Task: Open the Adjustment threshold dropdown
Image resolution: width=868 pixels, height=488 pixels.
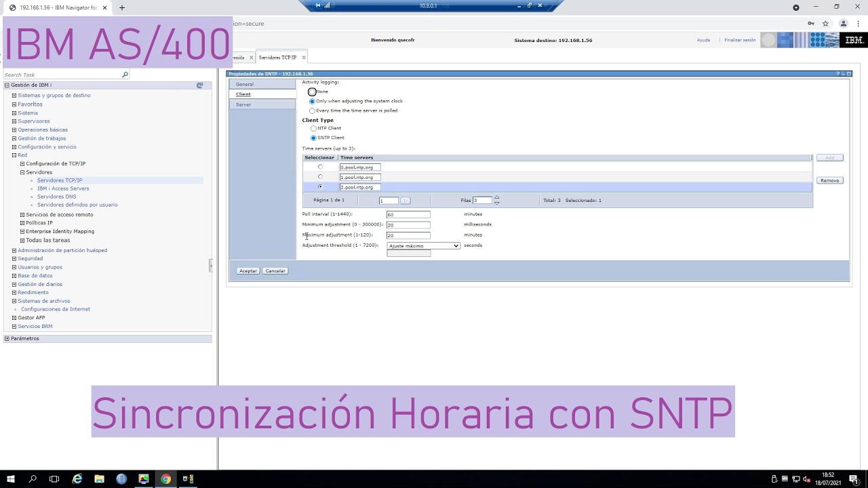Action: 423,245
